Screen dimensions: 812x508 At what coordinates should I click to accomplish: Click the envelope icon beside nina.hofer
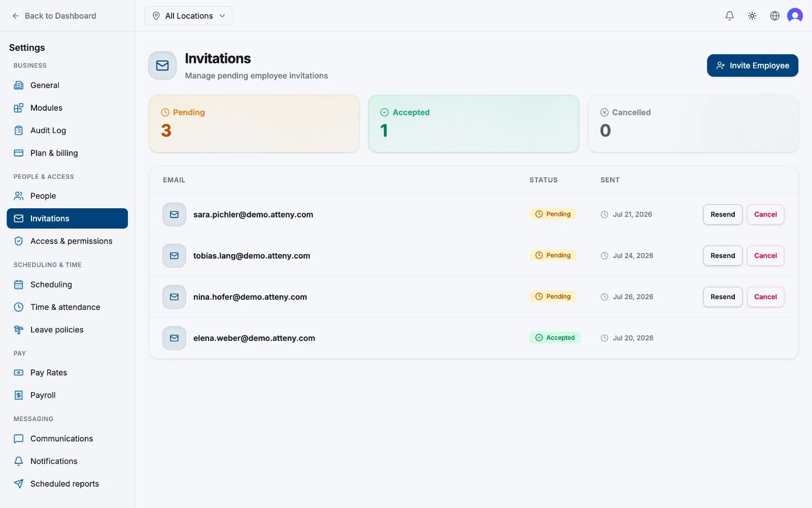(x=174, y=297)
